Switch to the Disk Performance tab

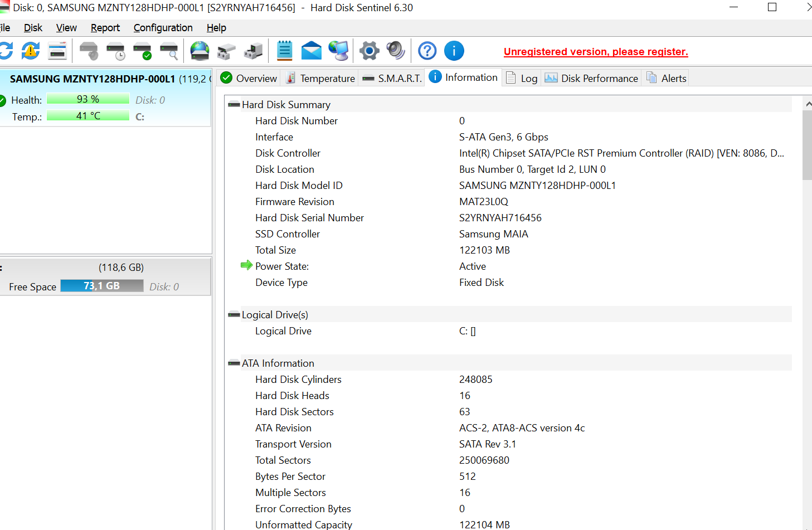(x=592, y=79)
